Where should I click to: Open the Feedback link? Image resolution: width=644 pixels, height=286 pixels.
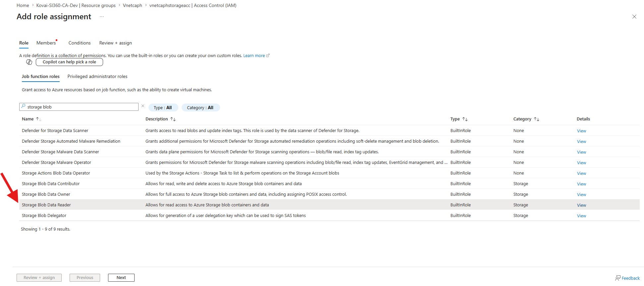click(630, 278)
